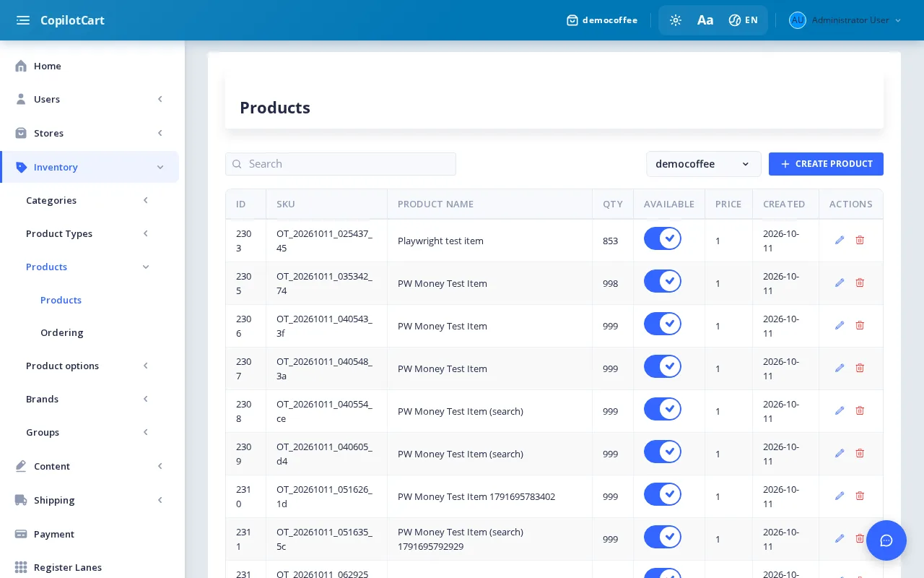Go to Home in sidebar
This screenshot has width=924, height=578.
[x=90, y=66]
